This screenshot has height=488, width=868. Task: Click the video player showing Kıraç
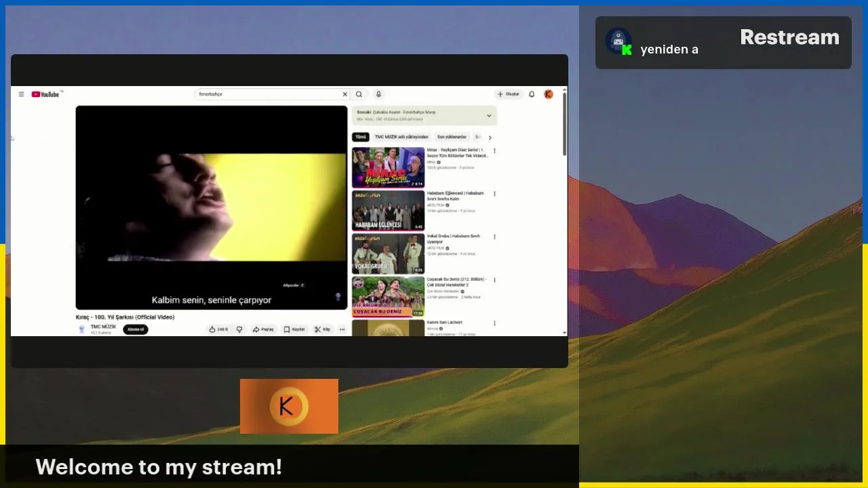(212, 207)
